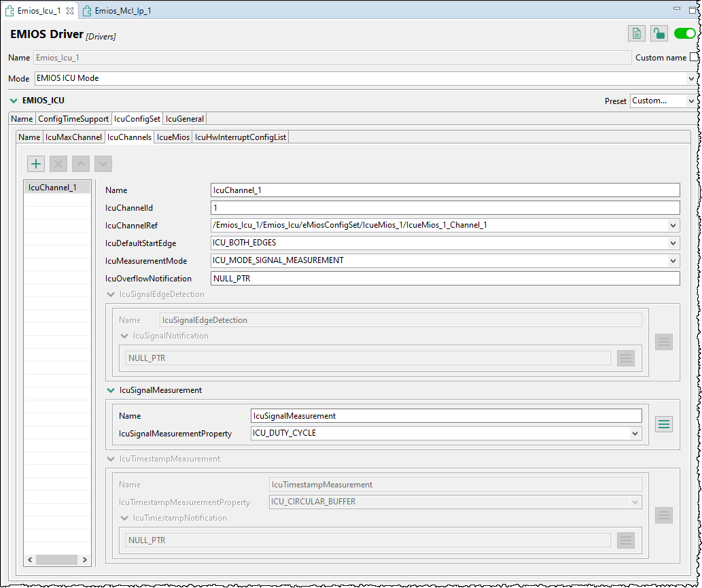
Task: Collapse the IcuSignalMeasurement section
Action: pos(111,390)
